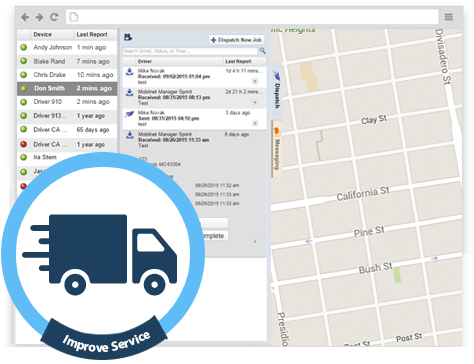The width and height of the screenshot is (474, 364).
Task: Click the '7 mins ago' last report cell
Action: [93, 61]
